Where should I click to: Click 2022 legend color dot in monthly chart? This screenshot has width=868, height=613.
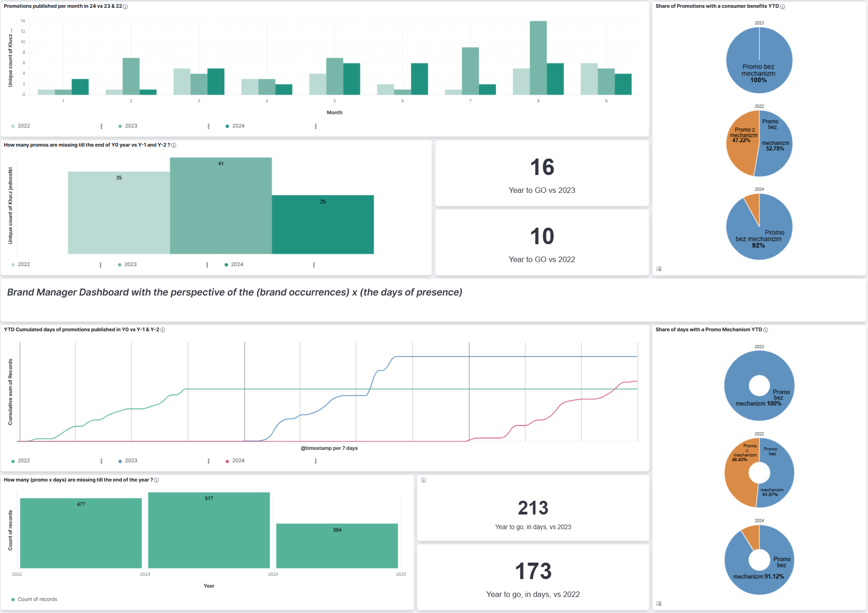pyautogui.click(x=13, y=126)
